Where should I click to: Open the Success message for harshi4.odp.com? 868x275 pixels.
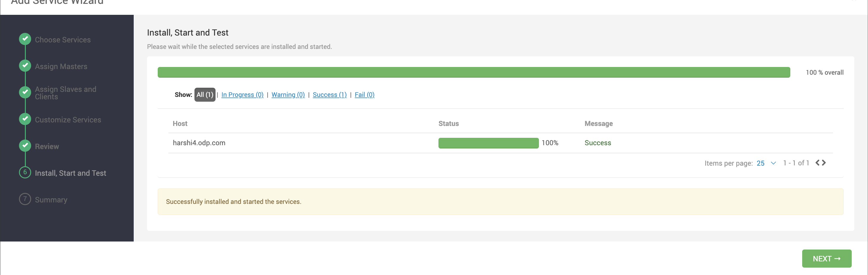[x=598, y=143]
